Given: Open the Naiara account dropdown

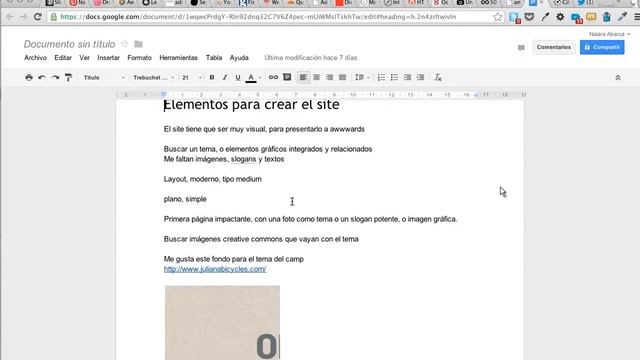Looking at the screenshot, I should 609,34.
